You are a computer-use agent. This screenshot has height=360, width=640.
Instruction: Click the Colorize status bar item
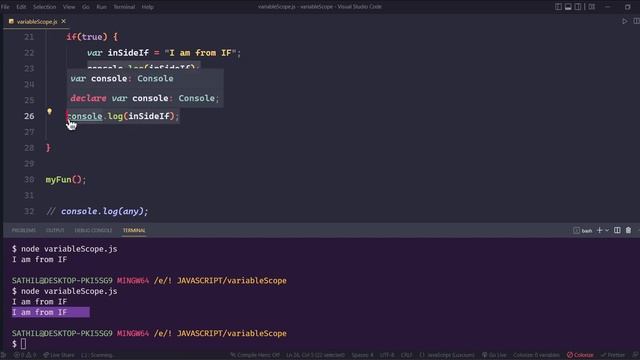tap(580, 356)
